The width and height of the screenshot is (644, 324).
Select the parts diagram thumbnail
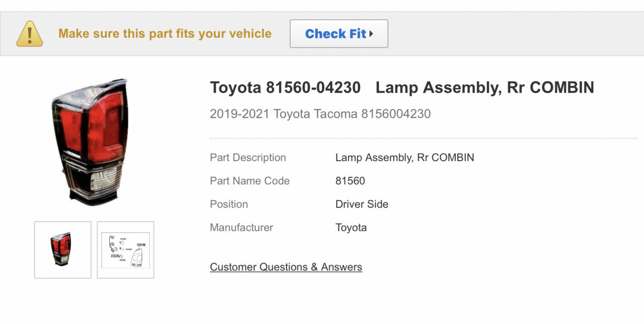(125, 250)
